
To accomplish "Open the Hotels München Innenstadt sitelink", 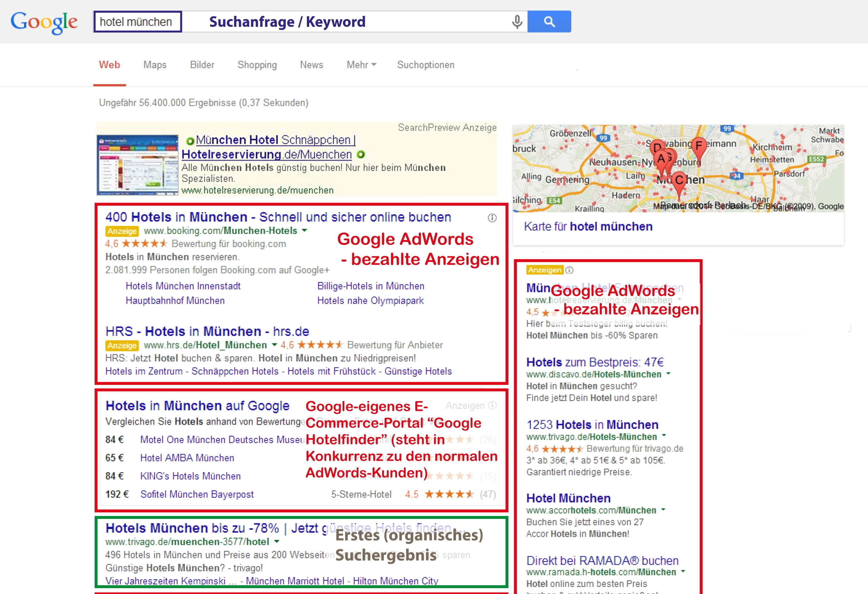I will point(183,286).
